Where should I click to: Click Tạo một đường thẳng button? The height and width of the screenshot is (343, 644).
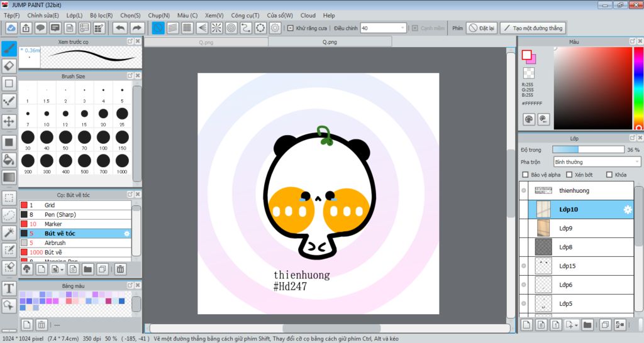[533, 28]
